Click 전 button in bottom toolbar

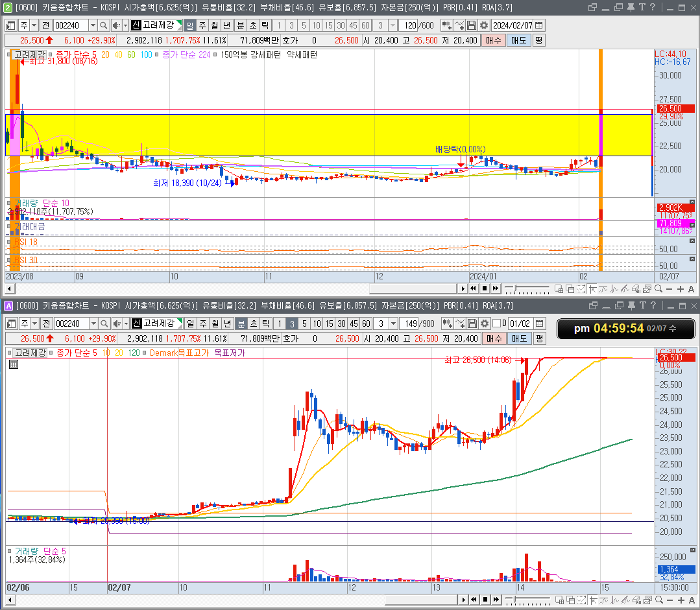pyautogui.click(x=47, y=323)
